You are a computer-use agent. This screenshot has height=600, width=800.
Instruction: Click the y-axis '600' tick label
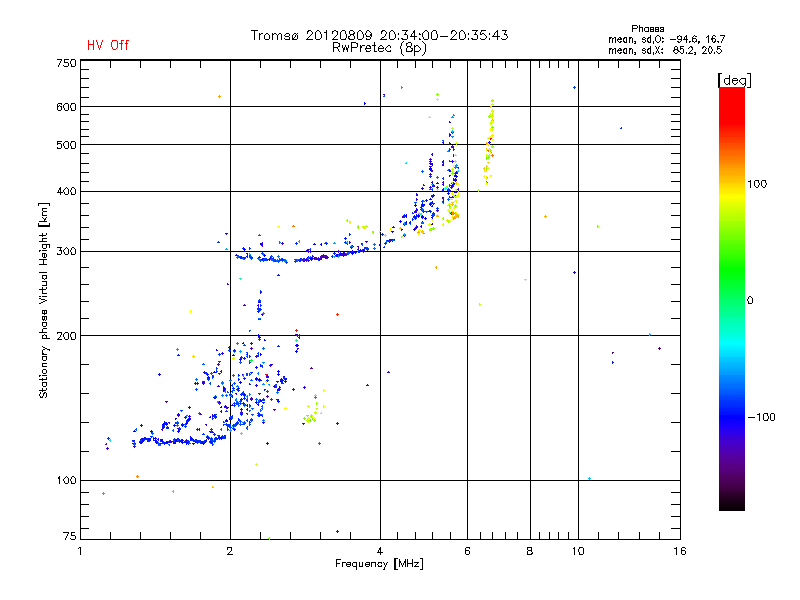point(66,107)
